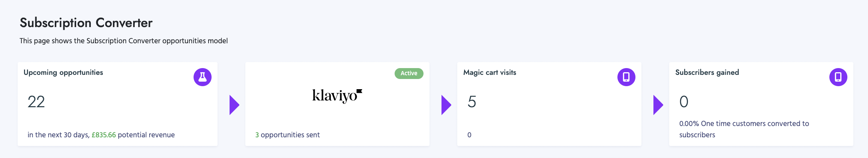
Task: Click the Subscription Converter page heading
Action: 86,23
